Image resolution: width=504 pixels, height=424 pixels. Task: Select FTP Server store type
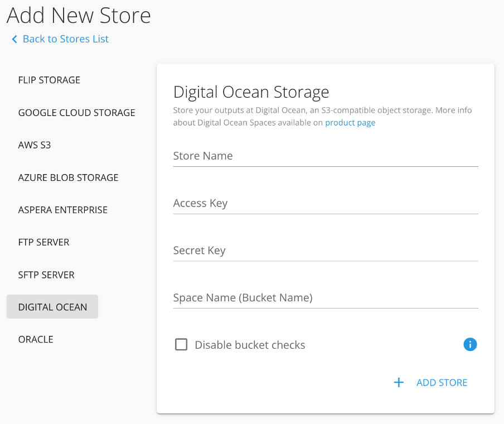click(x=43, y=242)
